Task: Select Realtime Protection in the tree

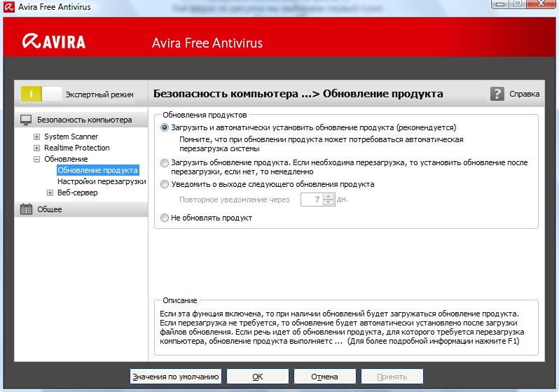Action: [76, 148]
